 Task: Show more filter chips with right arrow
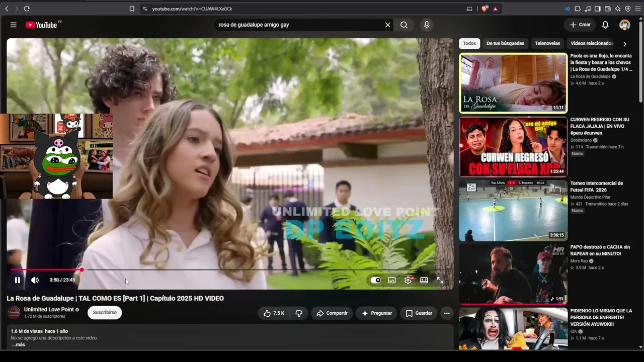625,44
